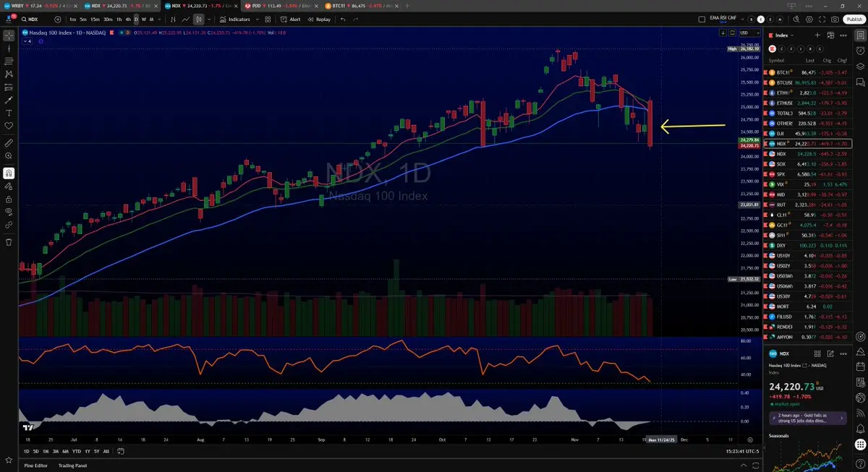This screenshot has width=868, height=472.
Task: Open the Indicators dialog
Action: (x=235, y=20)
